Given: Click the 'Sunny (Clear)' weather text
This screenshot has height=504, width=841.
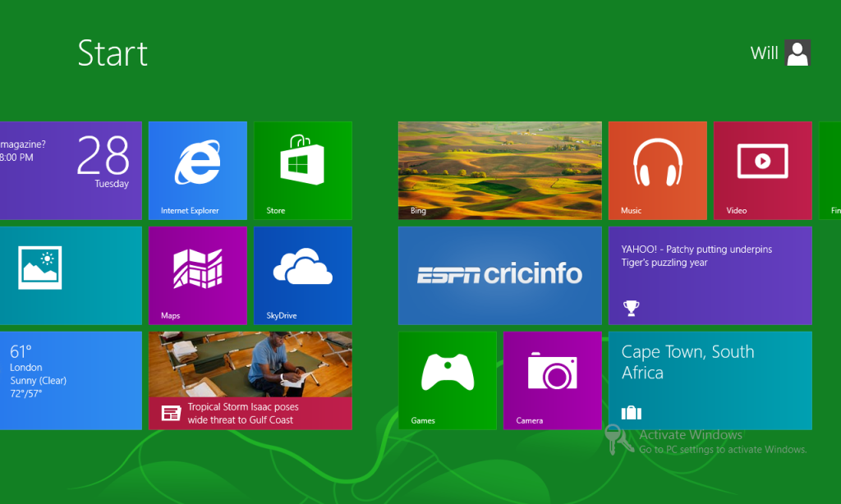Looking at the screenshot, I should point(38,381).
